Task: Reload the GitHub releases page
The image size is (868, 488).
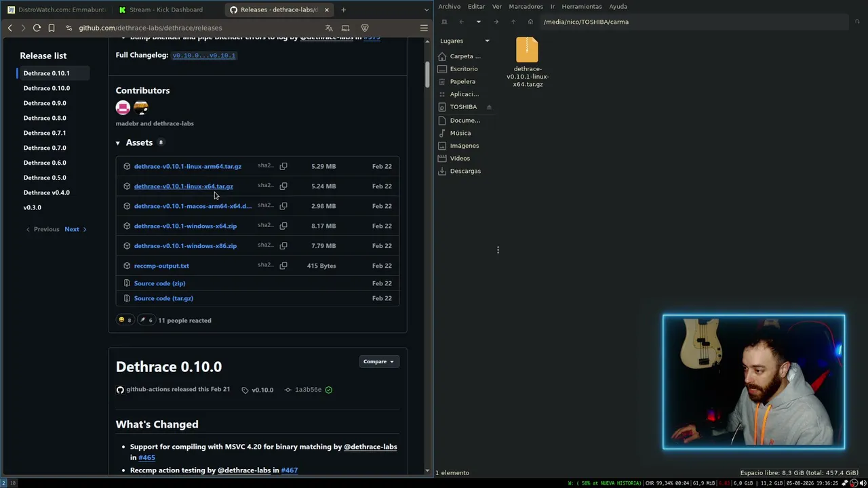Action: (x=37, y=28)
